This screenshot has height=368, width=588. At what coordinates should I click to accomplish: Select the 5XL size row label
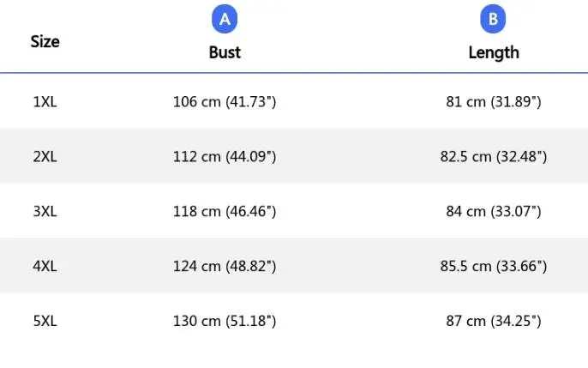45,321
